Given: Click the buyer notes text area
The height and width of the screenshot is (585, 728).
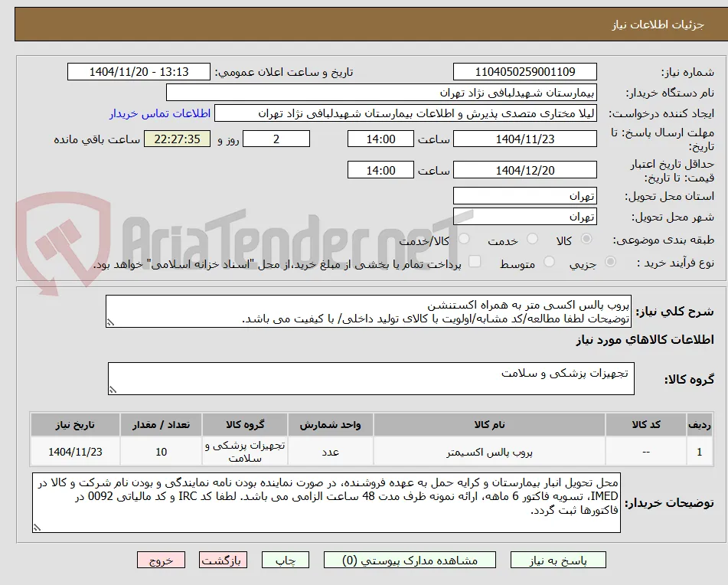Looking at the screenshot, I should (x=326, y=503).
